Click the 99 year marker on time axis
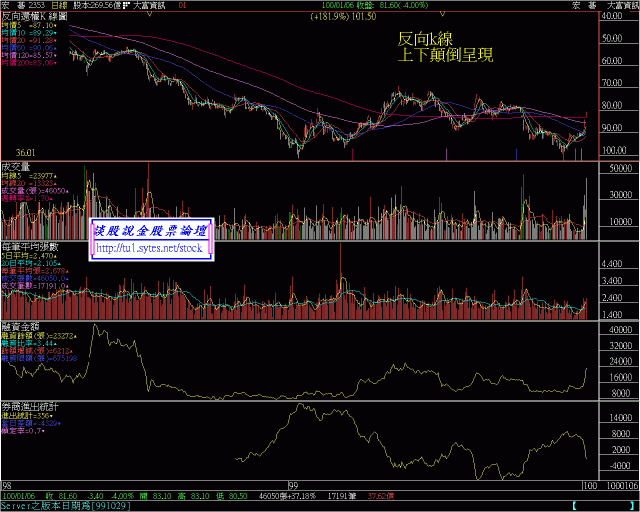Viewport: 640px width, 512px height. click(x=293, y=485)
